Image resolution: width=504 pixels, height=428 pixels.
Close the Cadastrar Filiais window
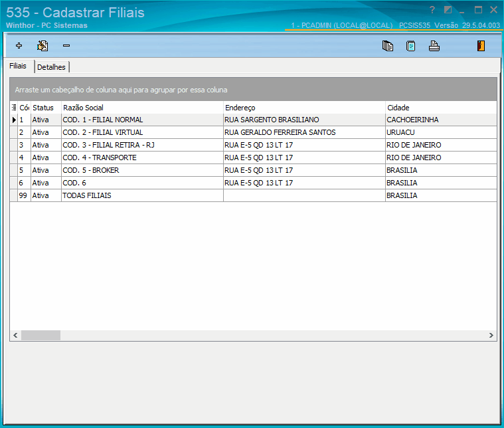(x=494, y=10)
